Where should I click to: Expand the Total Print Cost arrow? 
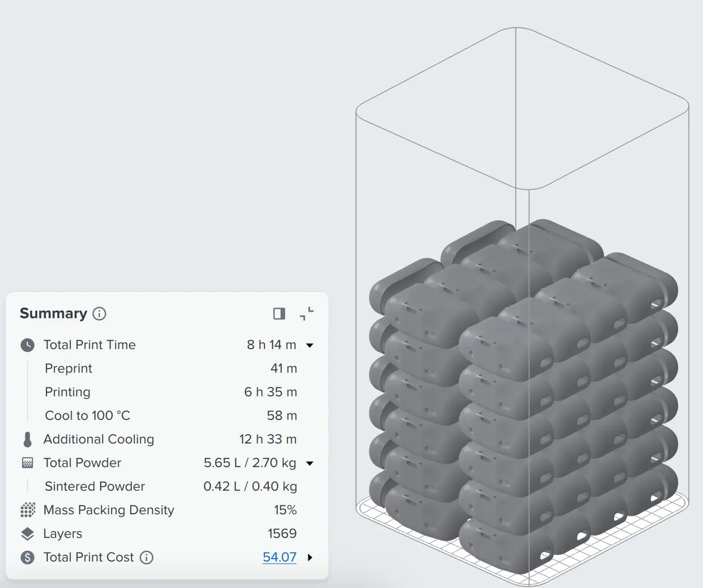[310, 557]
